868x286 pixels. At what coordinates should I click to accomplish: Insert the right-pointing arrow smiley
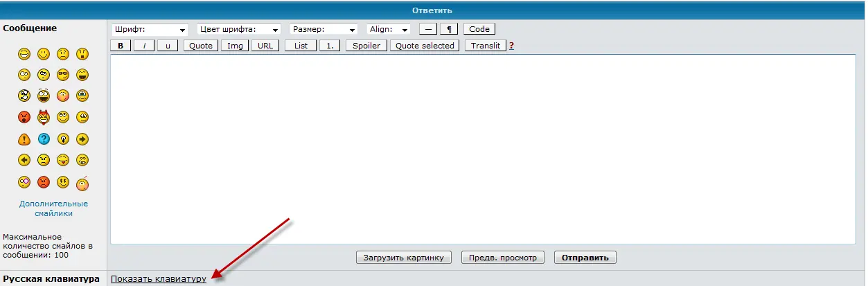point(82,139)
